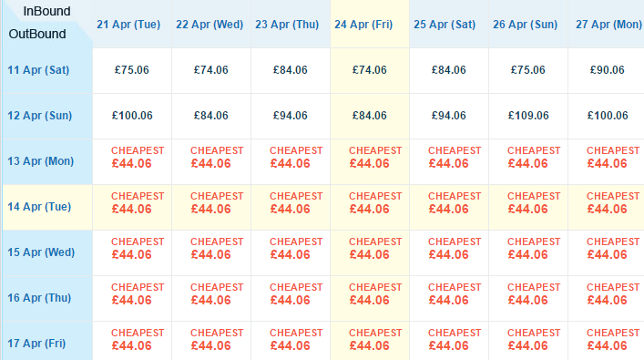The height and width of the screenshot is (360, 644).
Task: Select the 14 Apr (Tue) outbound row header
Action: pos(39,207)
